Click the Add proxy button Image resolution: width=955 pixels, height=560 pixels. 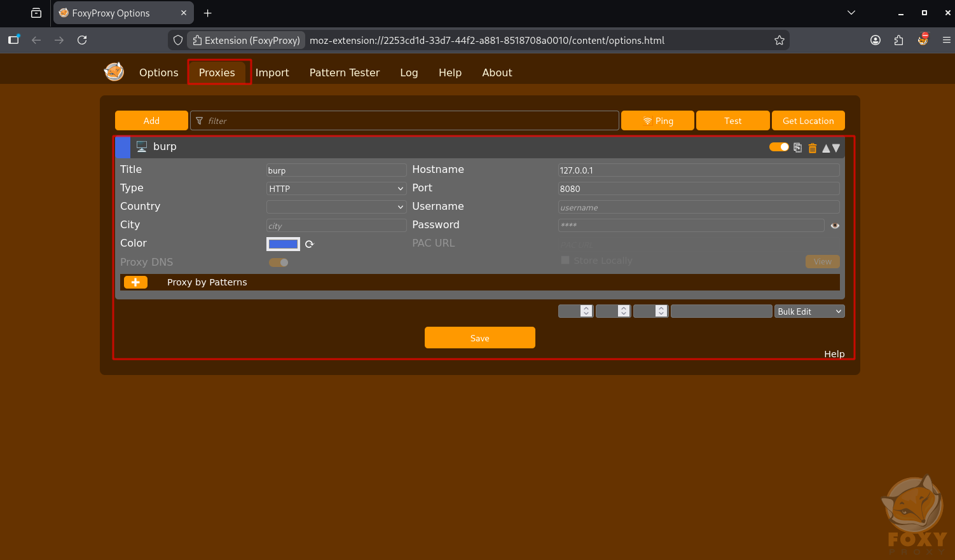[151, 121]
